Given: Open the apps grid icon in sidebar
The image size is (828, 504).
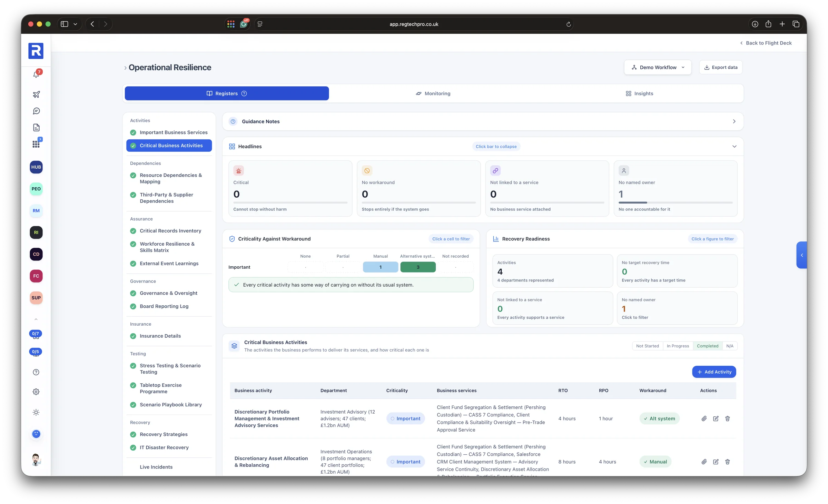Looking at the screenshot, I should 36,144.
